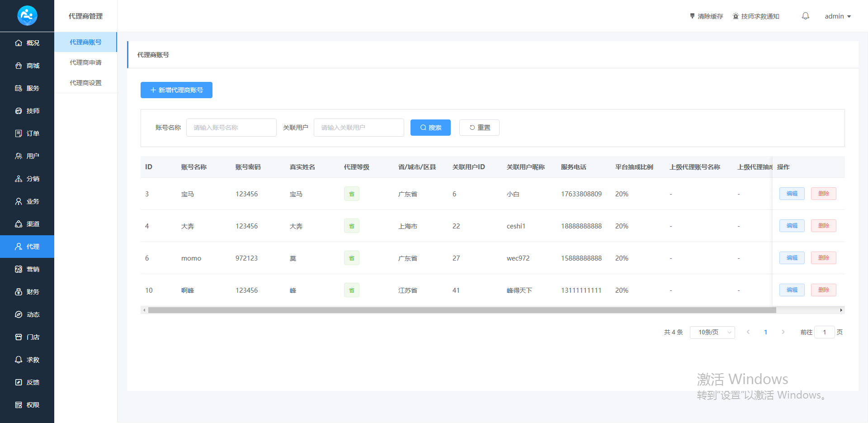The width and height of the screenshot is (868, 423).
Task: Open the 10条/页 page size dropdown
Action: click(x=712, y=332)
